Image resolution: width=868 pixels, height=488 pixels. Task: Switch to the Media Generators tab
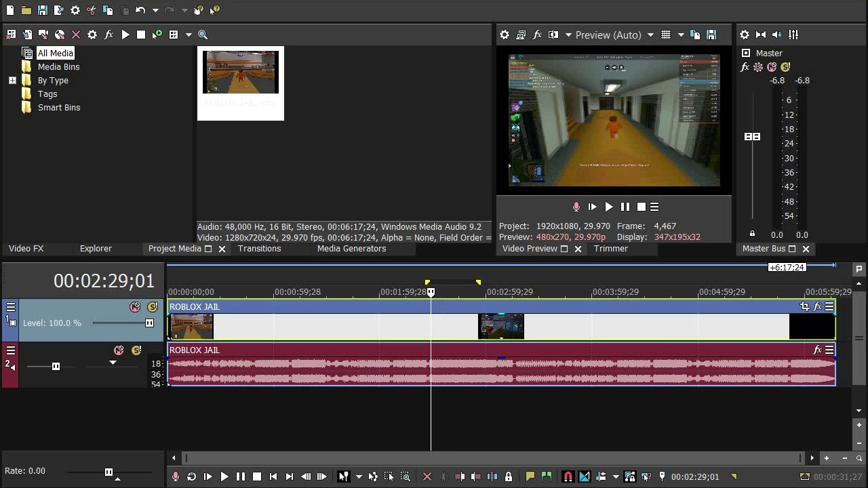coord(351,249)
